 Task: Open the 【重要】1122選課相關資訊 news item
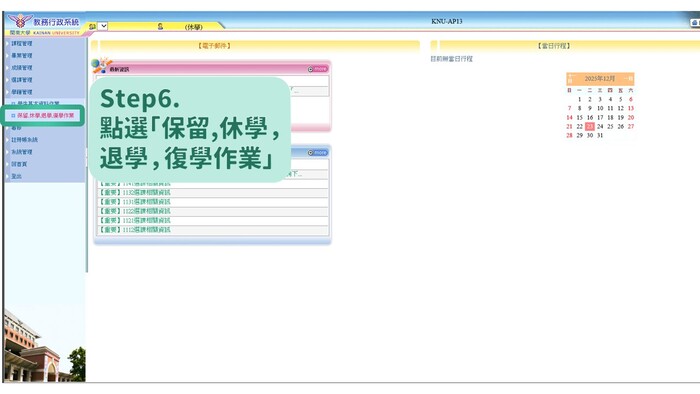(x=134, y=211)
